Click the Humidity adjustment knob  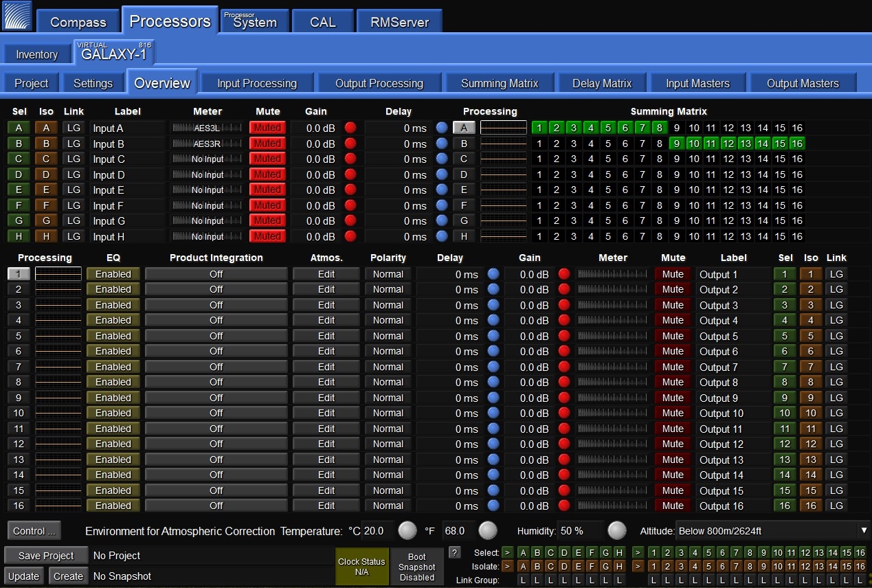[616, 531]
